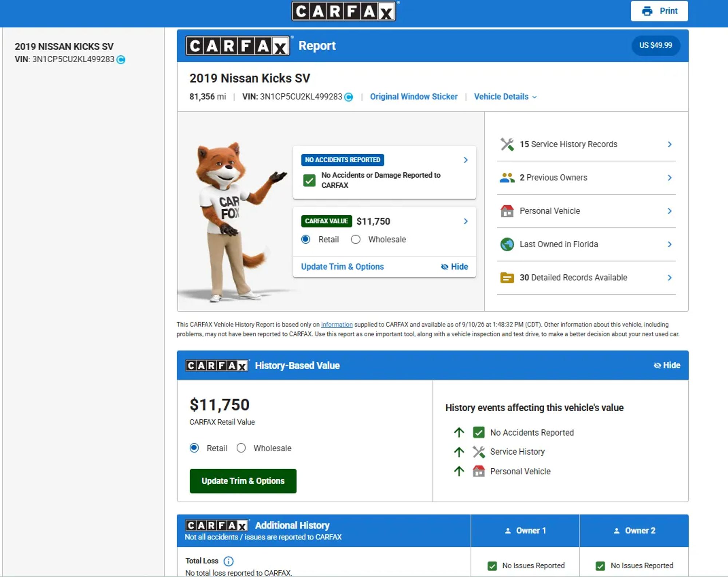Click the CARFAX logo in Additional History header
Screen dimensions: 728x577
click(x=217, y=525)
